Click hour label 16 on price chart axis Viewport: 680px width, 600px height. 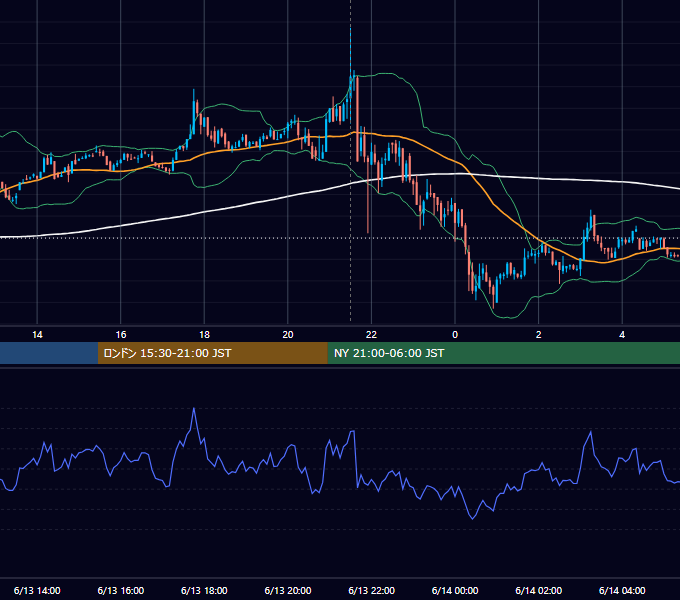point(121,335)
